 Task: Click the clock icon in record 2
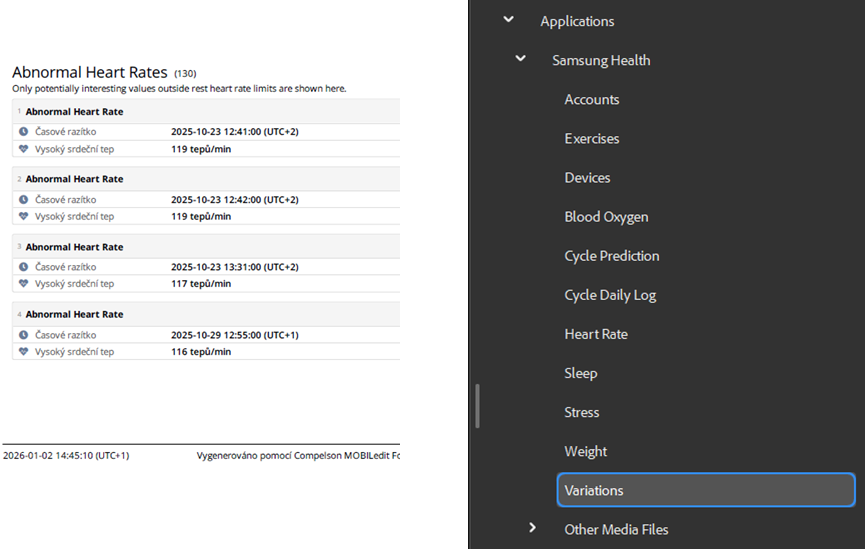tap(23, 199)
